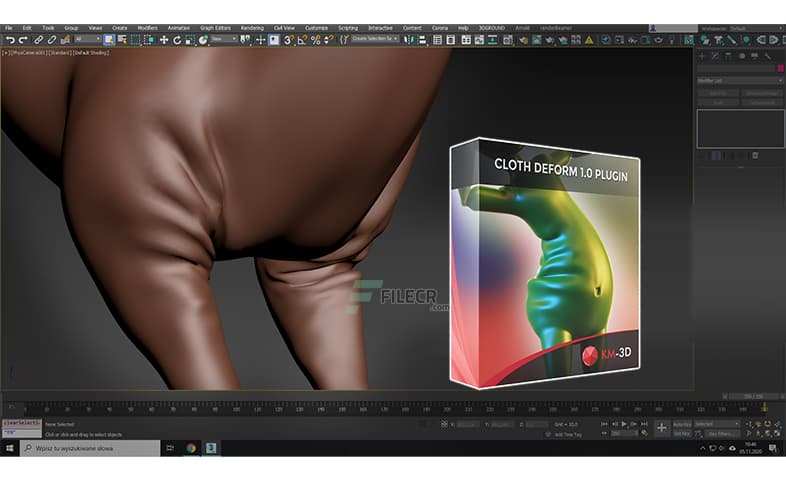This screenshot has height=484, width=786.
Task: Click the yellow warning triangle icon
Action: click(x=589, y=40)
